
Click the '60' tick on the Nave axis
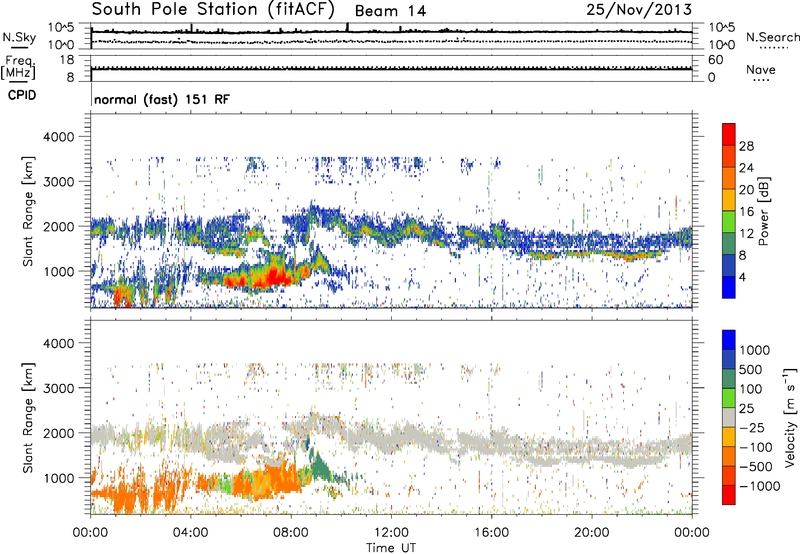[715, 60]
